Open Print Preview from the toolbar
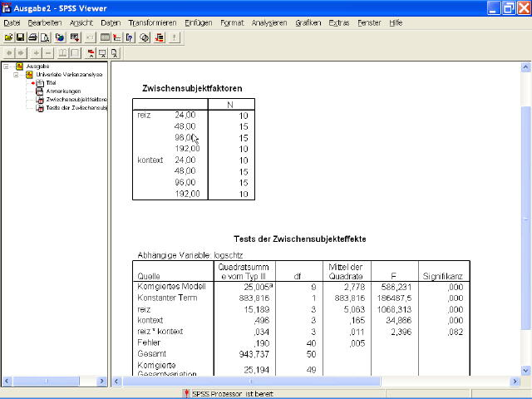The image size is (532, 399). pos(46,37)
